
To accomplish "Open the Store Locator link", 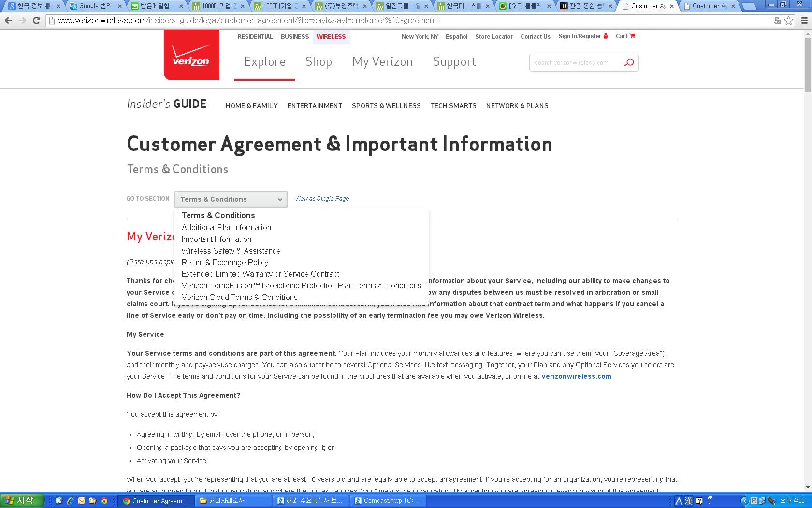I will point(494,37).
